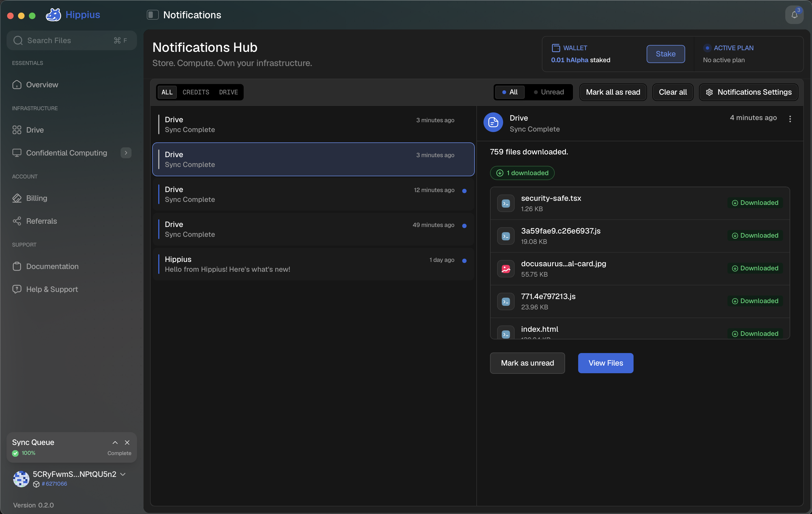Click the file icon for security-safe.tsx
This screenshot has width=812, height=514.
pos(506,203)
